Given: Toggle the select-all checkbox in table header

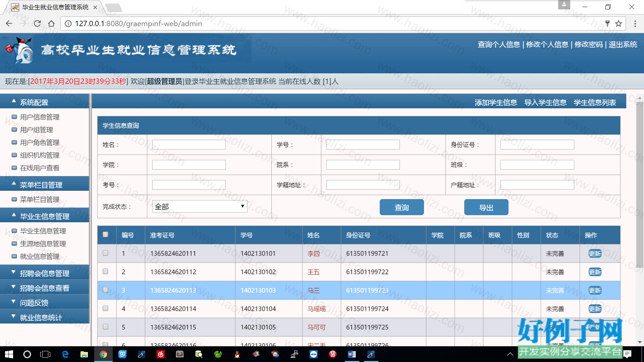Looking at the screenshot, I should point(105,235).
